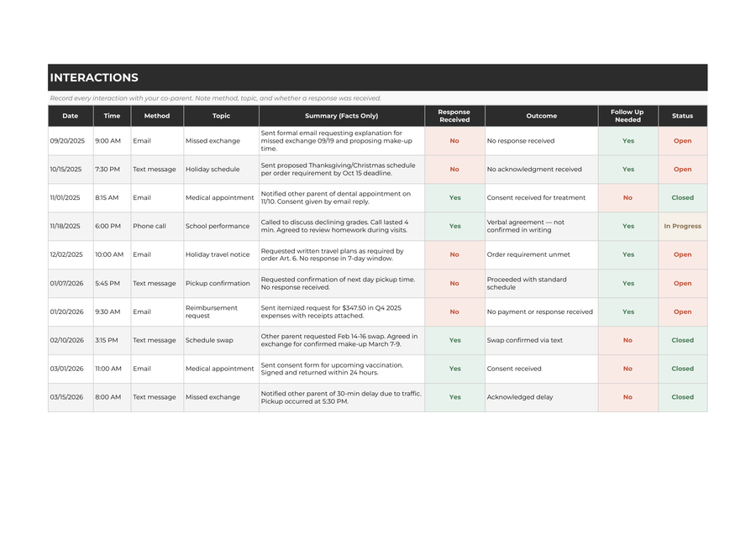
Task: Select the Response Received column header
Action: click(454, 116)
